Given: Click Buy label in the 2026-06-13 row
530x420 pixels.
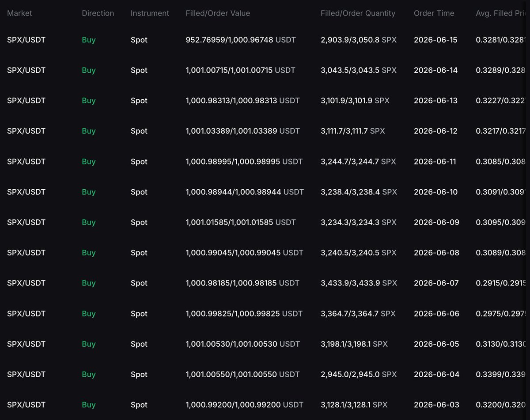Looking at the screenshot, I should point(89,101).
